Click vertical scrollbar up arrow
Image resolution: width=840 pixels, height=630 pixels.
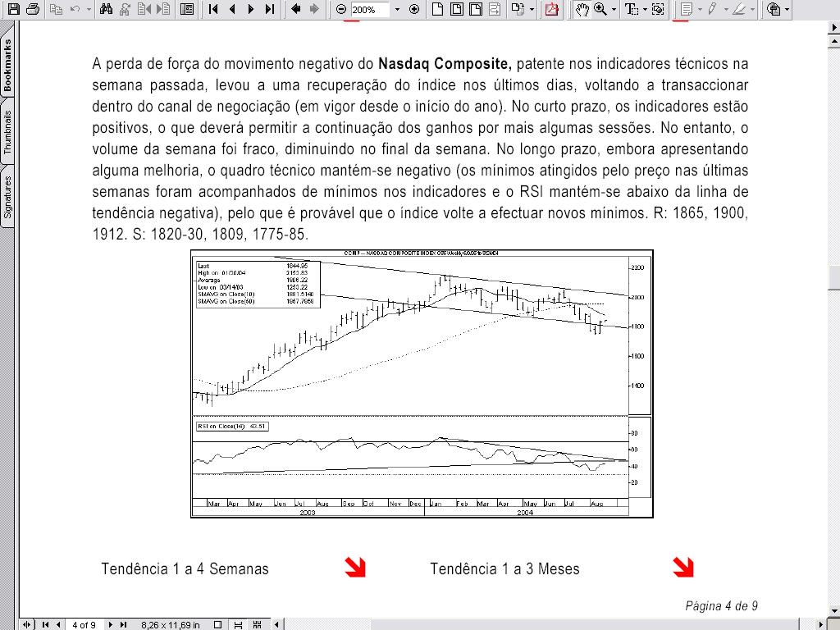click(x=833, y=41)
